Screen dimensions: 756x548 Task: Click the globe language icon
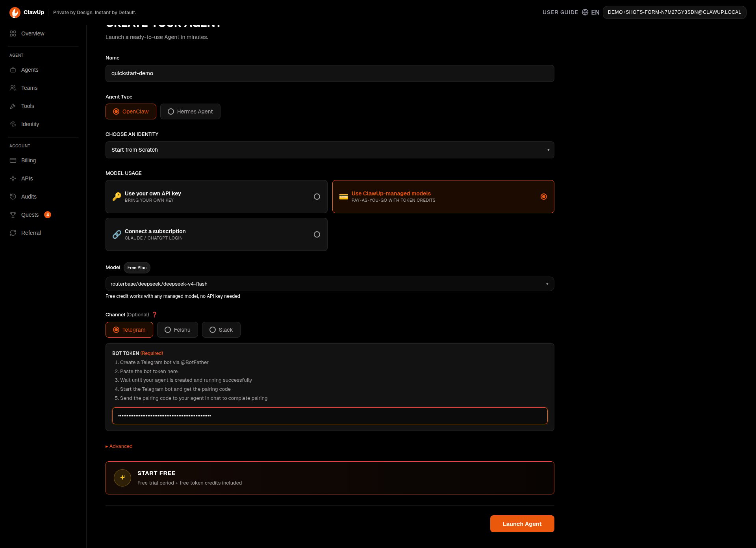pos(585,12)
